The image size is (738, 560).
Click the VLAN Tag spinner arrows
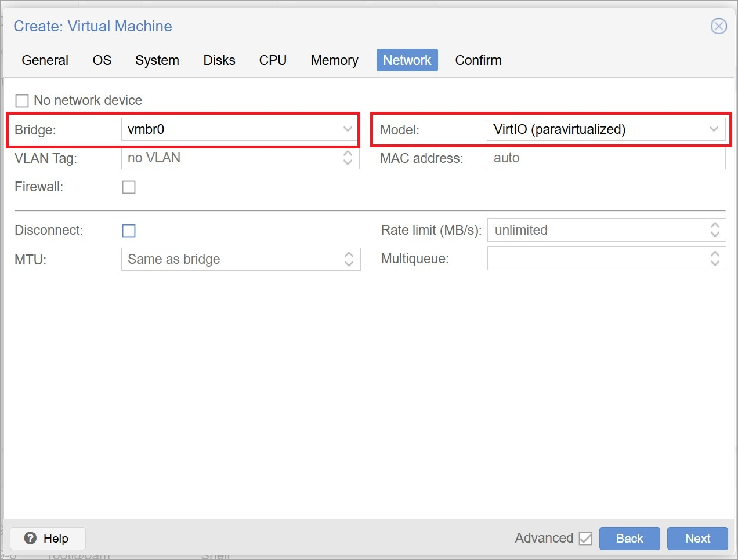(x=348, y=158)
